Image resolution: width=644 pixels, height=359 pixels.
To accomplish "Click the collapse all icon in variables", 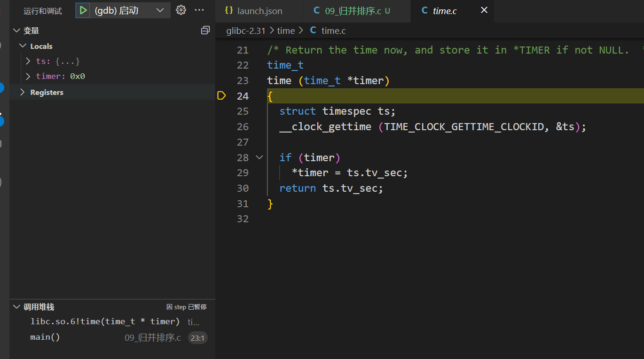I will click(205, 31).
